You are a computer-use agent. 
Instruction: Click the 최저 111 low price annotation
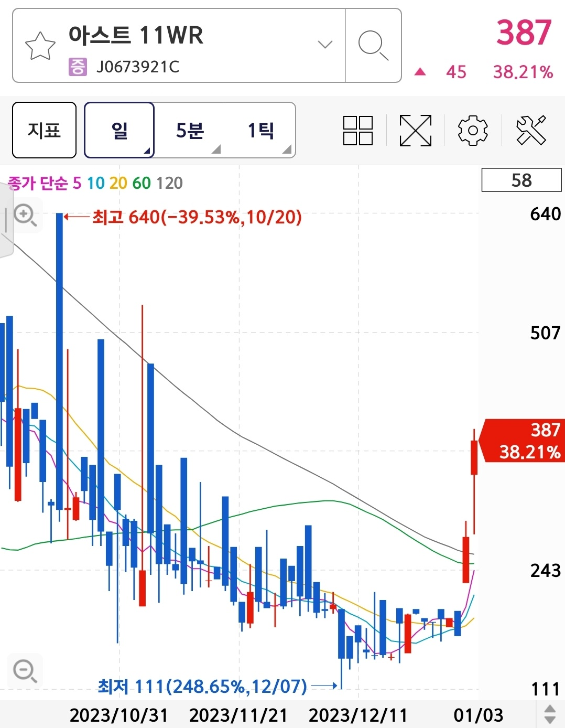click(x=202, y=686)
